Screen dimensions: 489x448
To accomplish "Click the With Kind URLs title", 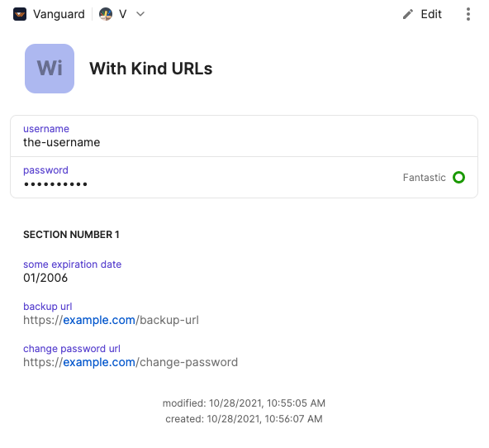I will point(151,69).
